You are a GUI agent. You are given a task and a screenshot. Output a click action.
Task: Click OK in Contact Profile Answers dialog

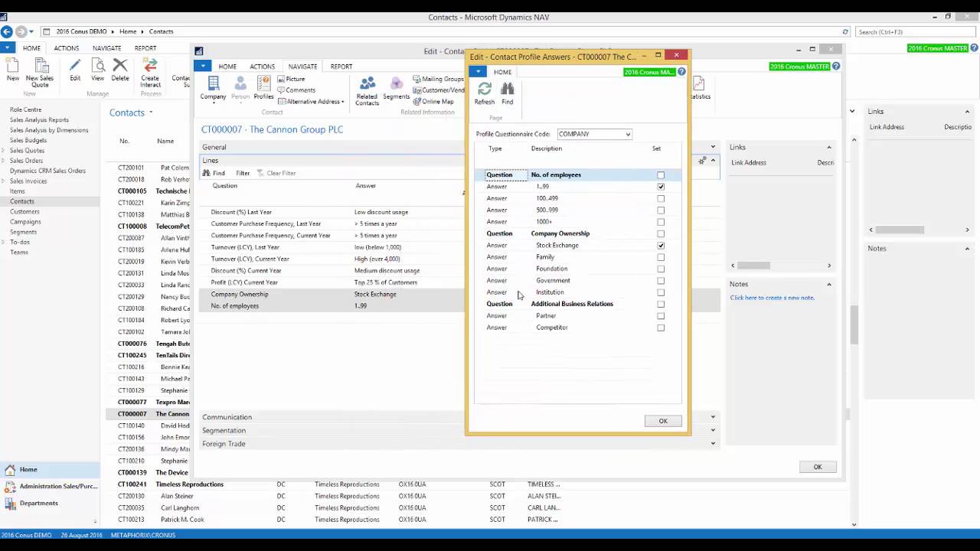663,421
